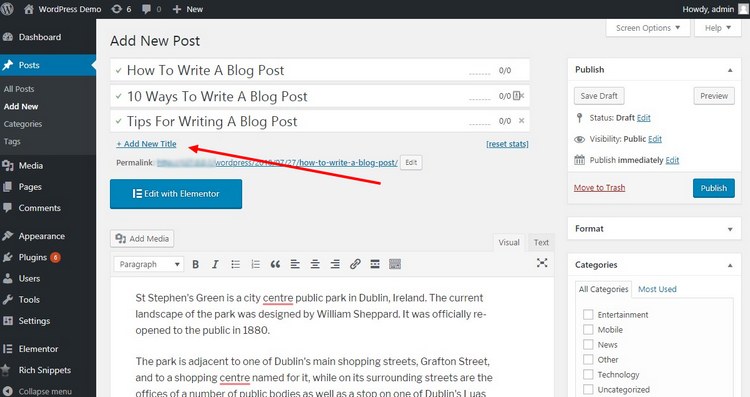Click the Add Media button
The width and height of the screenshot is (750, 397).
[x=142, y=239]
